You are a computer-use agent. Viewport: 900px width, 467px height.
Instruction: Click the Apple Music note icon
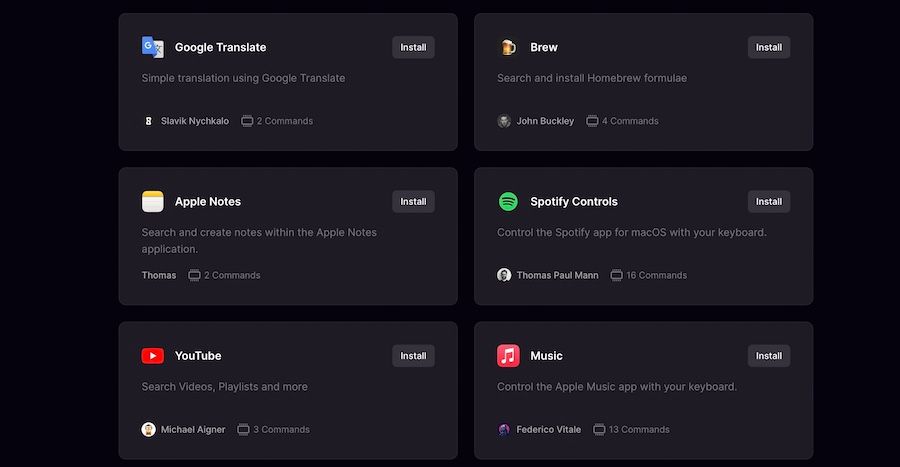point(508,355)
